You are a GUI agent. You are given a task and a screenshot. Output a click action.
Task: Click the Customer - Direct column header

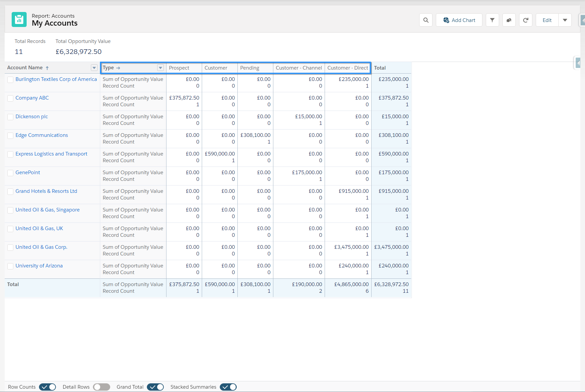[348, 68]
